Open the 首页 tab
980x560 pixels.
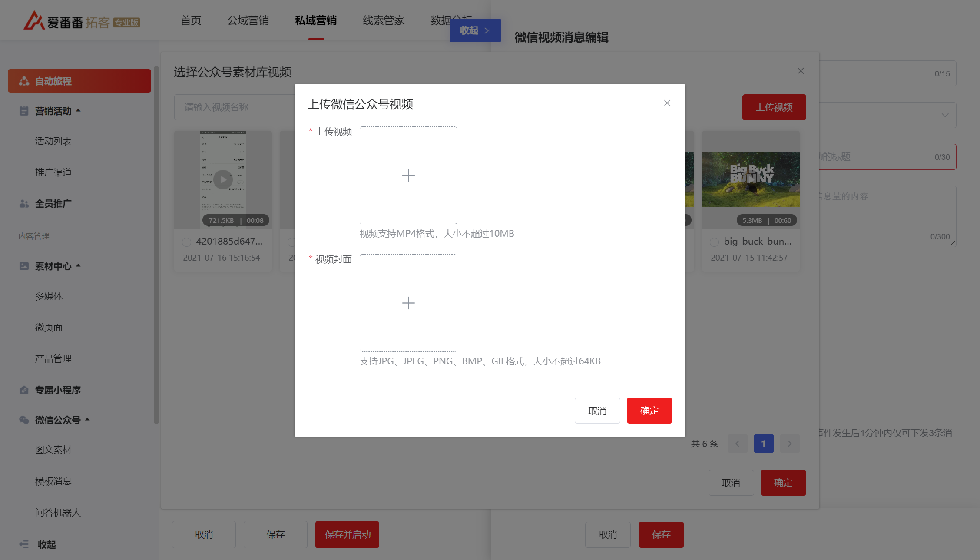coord(191,20)
